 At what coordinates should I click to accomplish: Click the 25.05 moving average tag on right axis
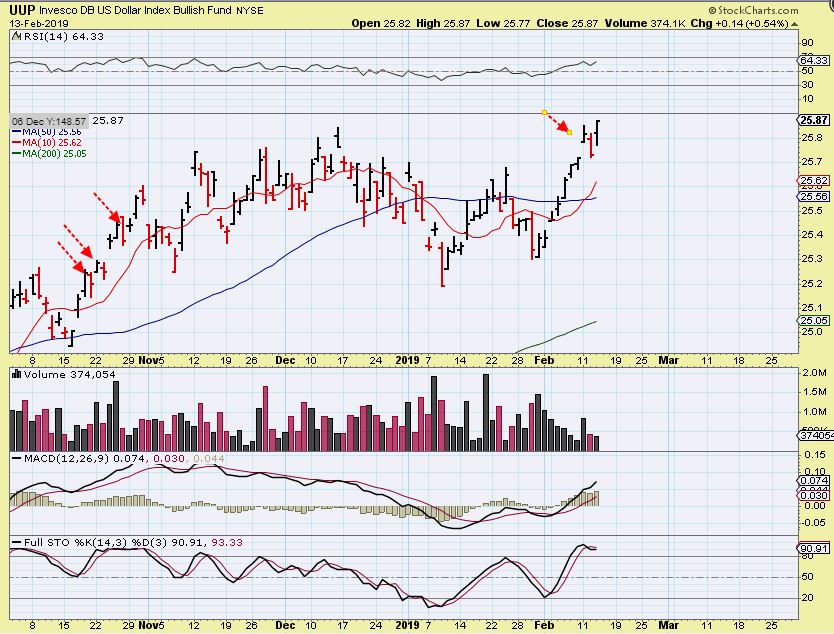[x=814, y=320]
